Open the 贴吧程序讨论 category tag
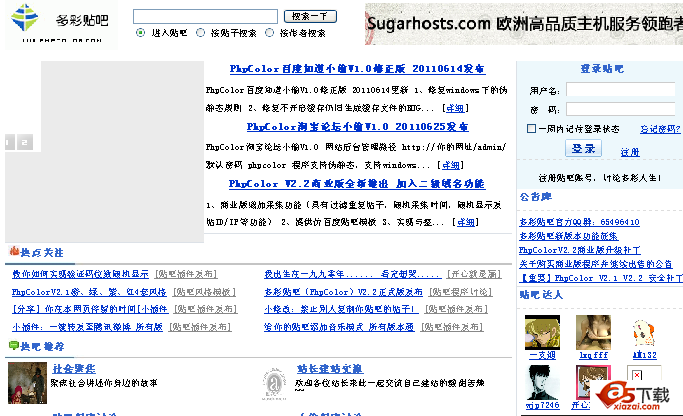The image size is (683, 416). (x=460, y=292)
